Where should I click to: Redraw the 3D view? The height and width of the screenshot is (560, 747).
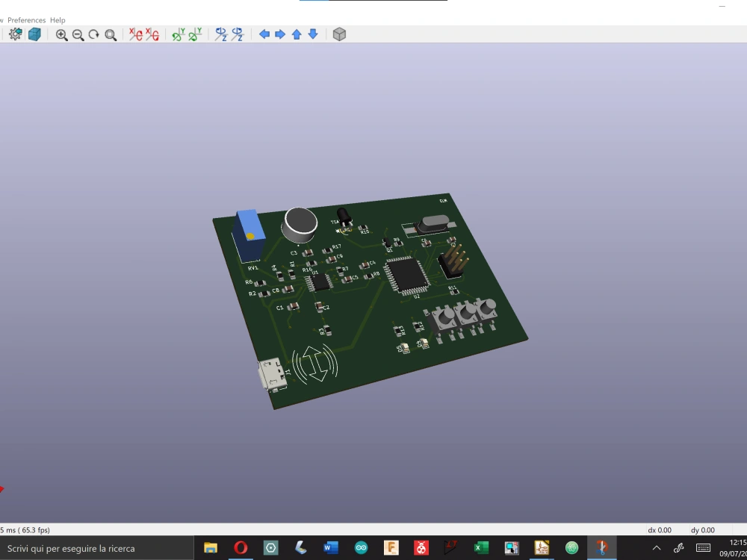click(94, 35)
